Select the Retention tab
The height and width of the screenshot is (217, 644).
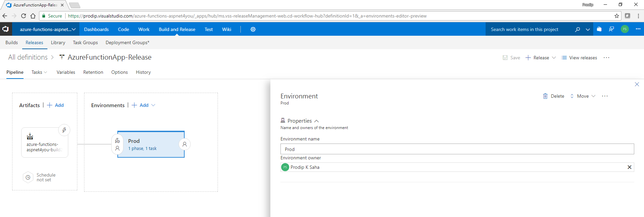coord(93,72)
